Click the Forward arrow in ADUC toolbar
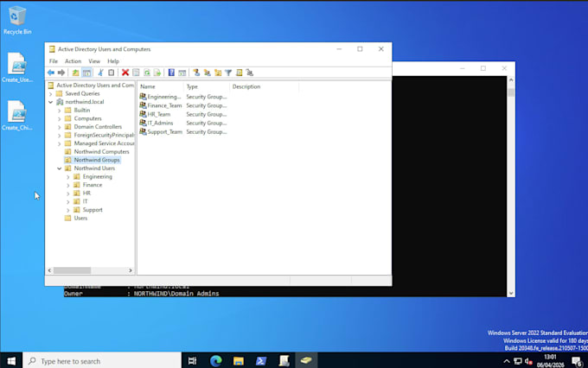The height and width of the screenshot is (368, 588). coord(61,73)
